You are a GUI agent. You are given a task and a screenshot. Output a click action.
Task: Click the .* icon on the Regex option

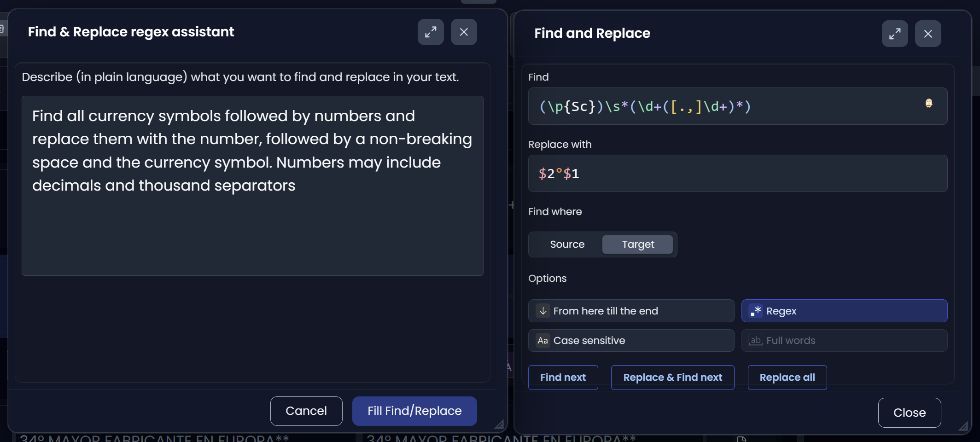click(x=755, y=311)
